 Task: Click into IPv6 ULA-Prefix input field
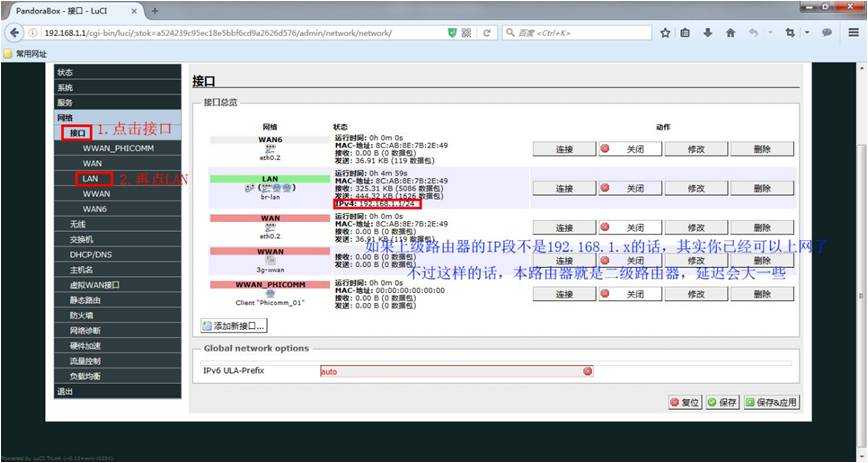pyautogui.click(x=456, y=371)
